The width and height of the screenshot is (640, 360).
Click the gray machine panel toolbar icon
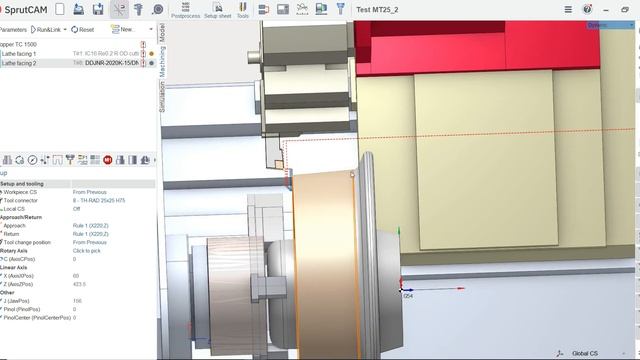coord(282,9)
